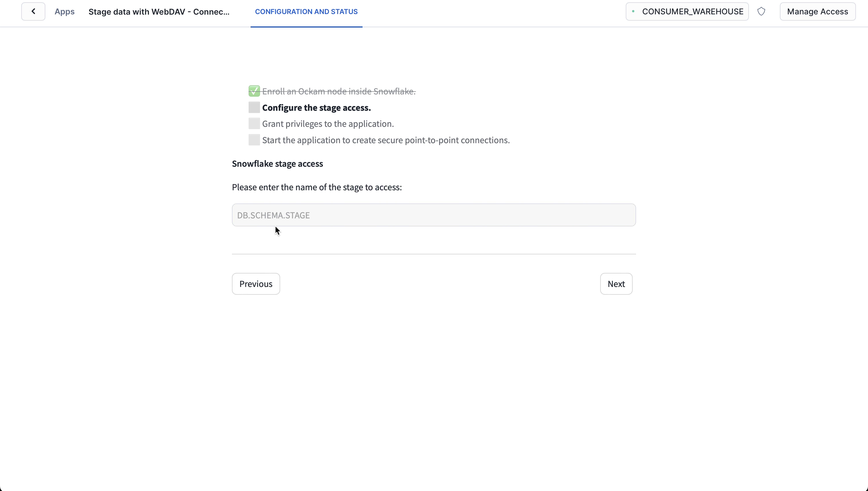Click 'Snowflake stage access' heading
This screenshot has width=868, height=491.
click(x=277, y=164)
